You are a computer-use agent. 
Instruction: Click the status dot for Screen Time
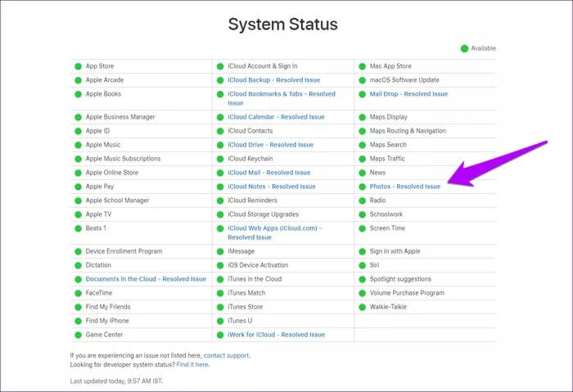tap(362, 228)
